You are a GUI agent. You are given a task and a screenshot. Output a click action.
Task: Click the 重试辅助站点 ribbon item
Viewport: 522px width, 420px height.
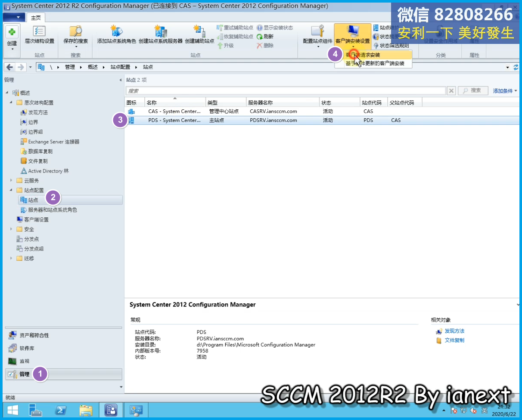[235, 28]
